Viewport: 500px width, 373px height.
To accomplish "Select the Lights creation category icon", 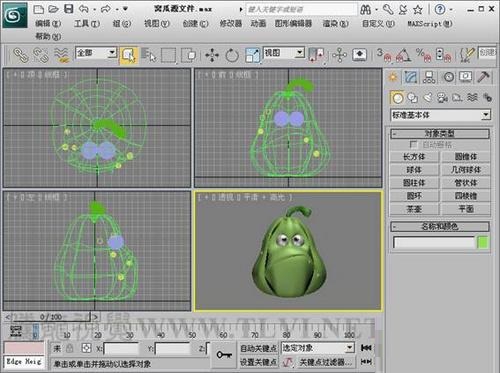I will [x=428, y=98].
